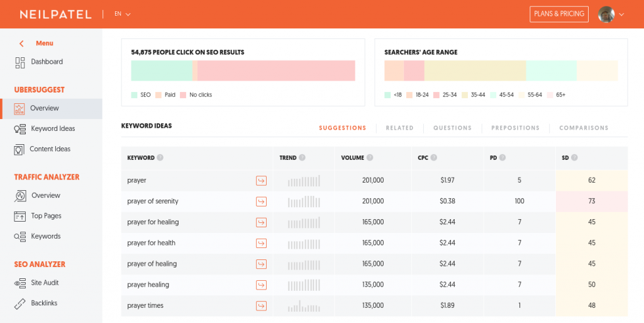Click SEARCHERS' AGE RANGE heading
This screenshot has height=323, width=644.
tap(421, 52)
